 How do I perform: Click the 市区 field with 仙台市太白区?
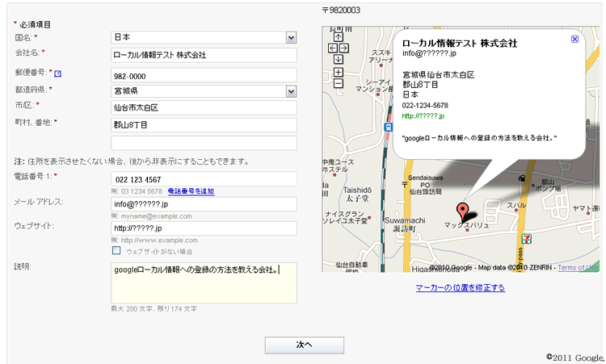pyautogui.click(x=204, y=107)
